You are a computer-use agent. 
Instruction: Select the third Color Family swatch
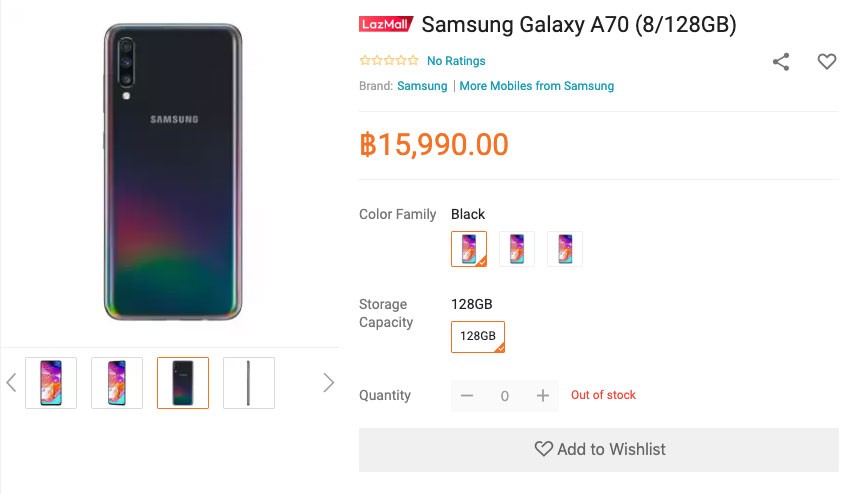coord(565,249)
